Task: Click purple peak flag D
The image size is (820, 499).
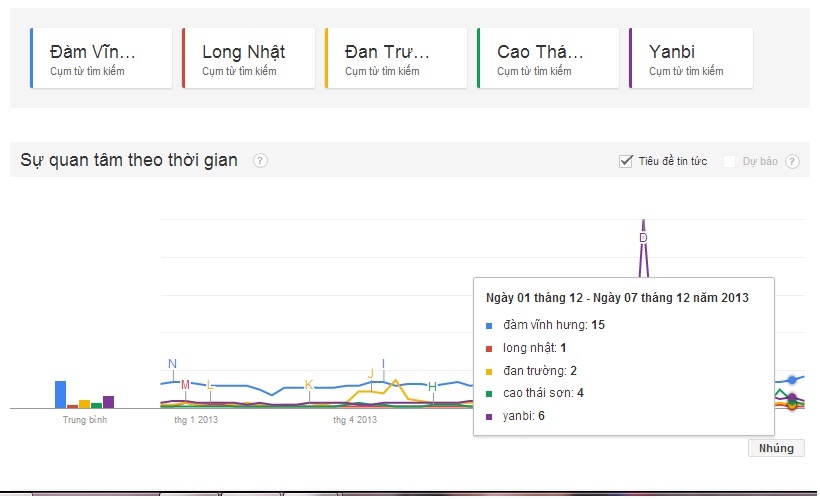Action: coord(643,237)
